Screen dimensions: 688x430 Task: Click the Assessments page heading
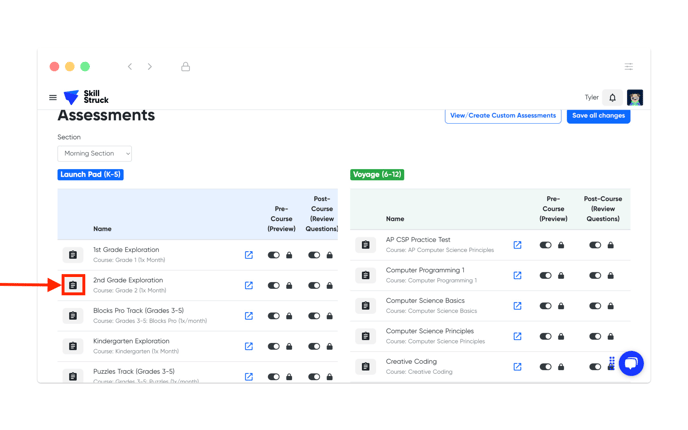(106, 115)
